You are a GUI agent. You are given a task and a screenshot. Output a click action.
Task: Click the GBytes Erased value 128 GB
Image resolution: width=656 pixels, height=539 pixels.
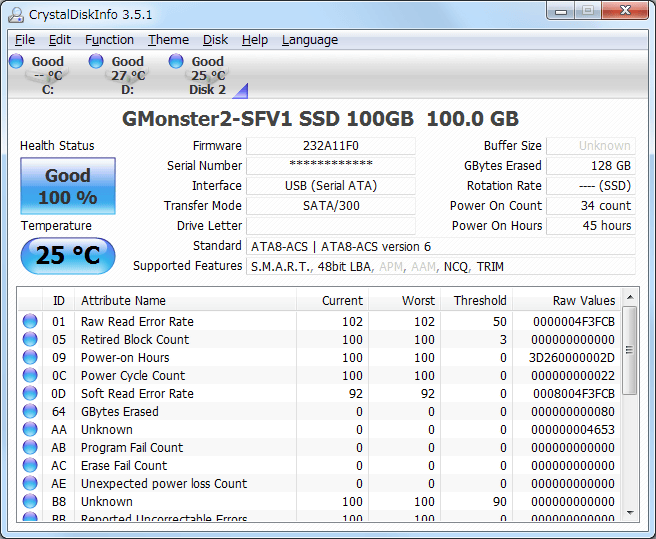(591, 166)
